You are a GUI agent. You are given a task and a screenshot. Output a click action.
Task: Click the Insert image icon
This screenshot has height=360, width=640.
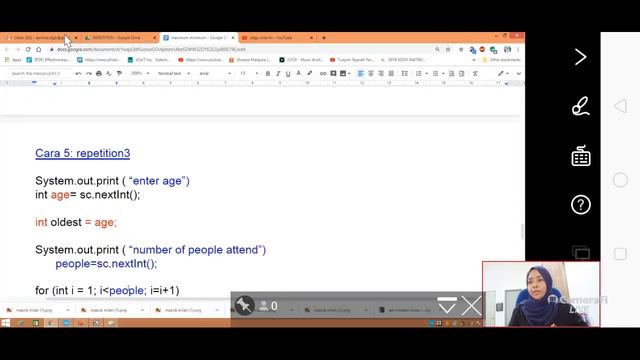[x=343, y=73]
